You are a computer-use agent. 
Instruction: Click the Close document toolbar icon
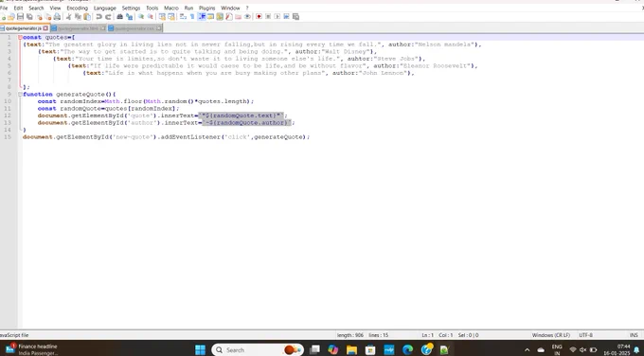39,16
